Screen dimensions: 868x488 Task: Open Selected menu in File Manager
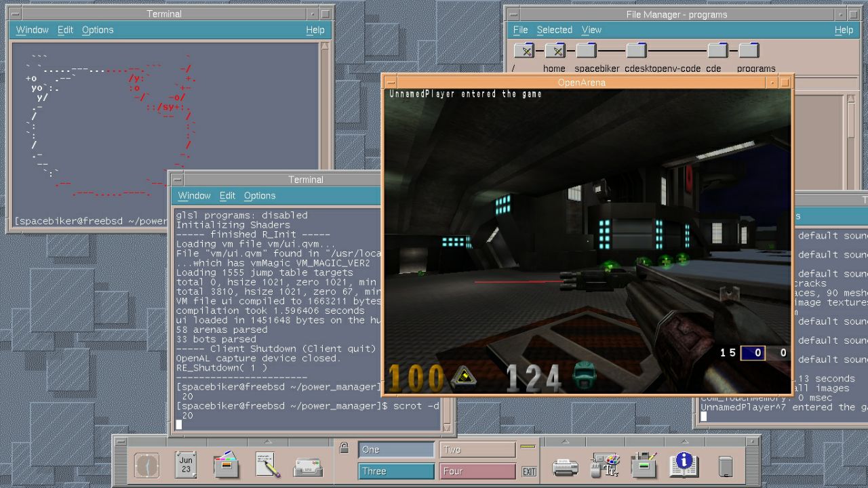(554, 30)
